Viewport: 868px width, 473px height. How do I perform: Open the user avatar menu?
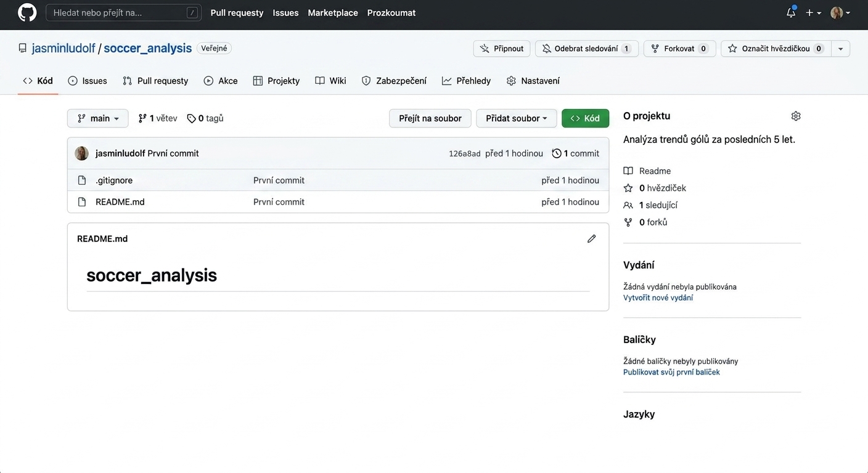click(x=840, y=12)
